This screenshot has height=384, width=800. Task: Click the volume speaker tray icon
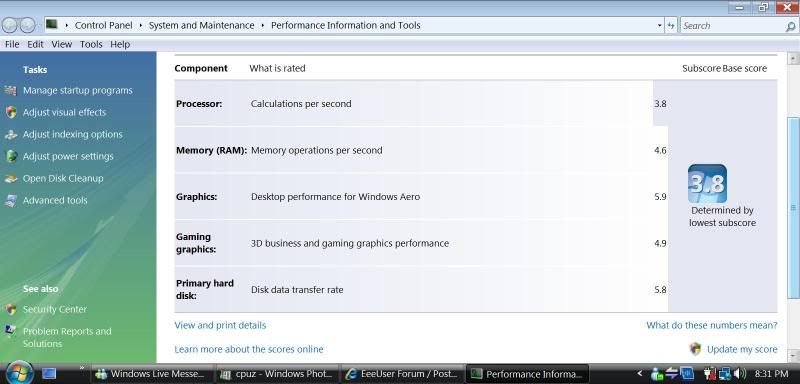[x=740, y=374]
